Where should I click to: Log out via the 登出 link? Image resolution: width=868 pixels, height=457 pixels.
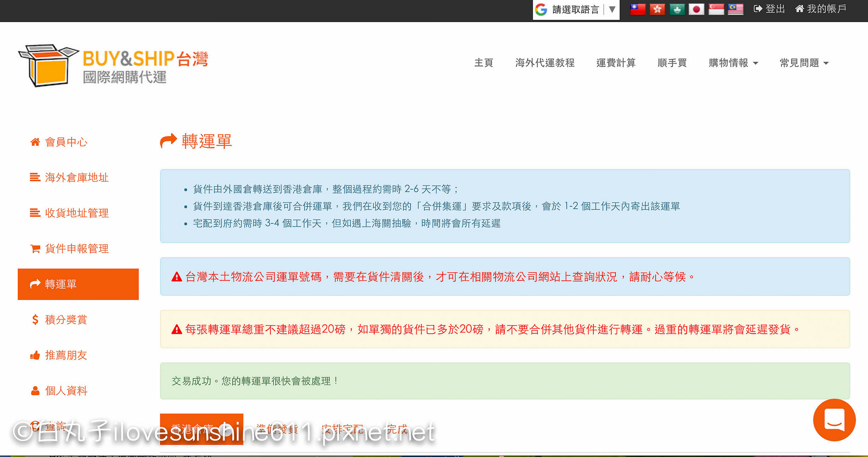pyautogui.click(x=770, y=9)
